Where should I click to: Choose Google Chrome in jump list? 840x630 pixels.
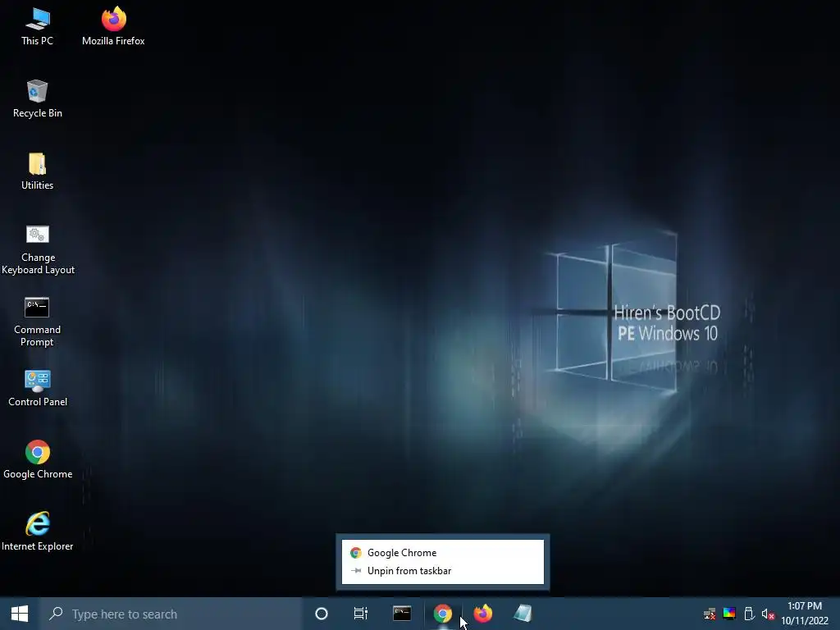click(442, 553)
